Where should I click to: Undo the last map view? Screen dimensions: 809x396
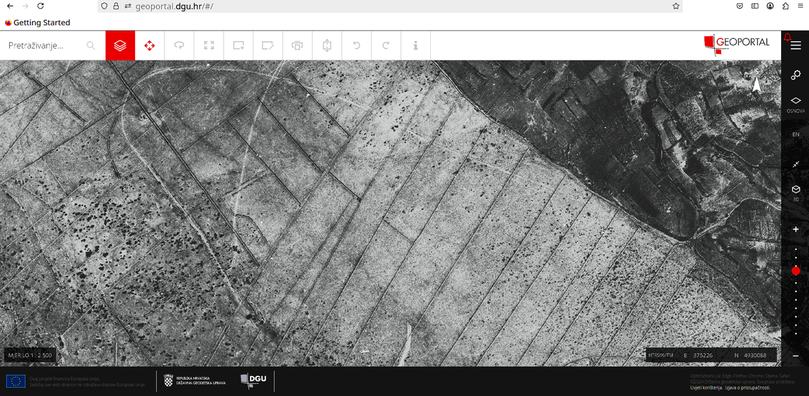(356, 45)
